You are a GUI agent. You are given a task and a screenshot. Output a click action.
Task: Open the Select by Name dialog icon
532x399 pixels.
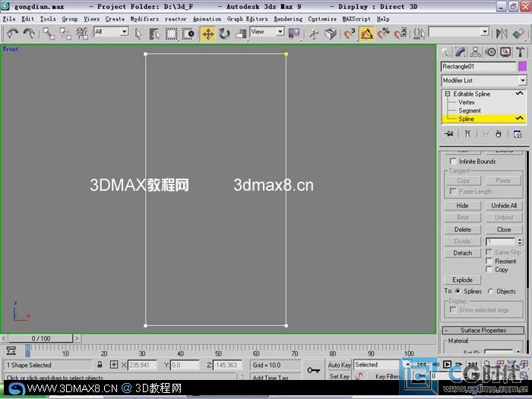[x=154, y=34]
